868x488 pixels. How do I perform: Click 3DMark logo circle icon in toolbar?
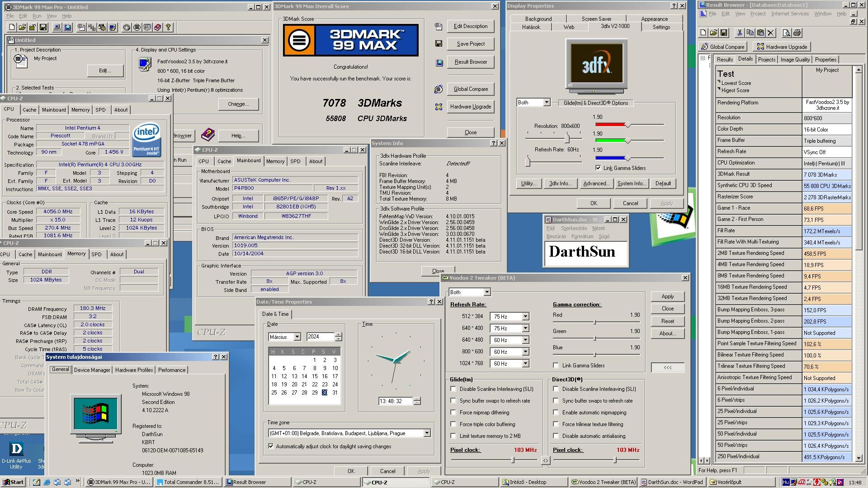[x=137, y=28]
